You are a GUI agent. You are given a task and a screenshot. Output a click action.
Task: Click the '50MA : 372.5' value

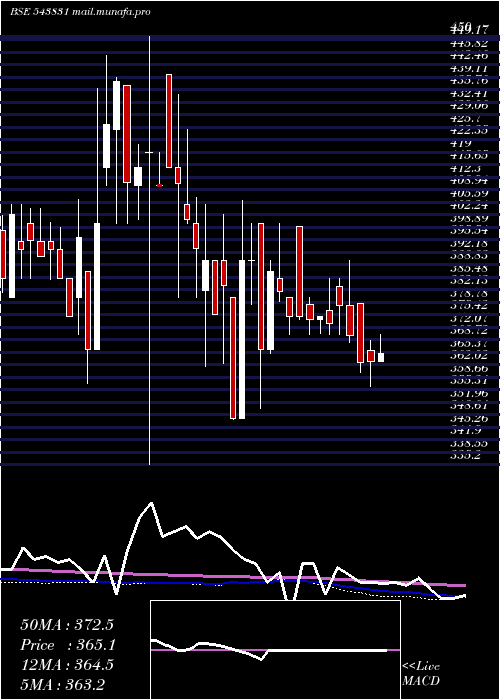pos(67,625)
